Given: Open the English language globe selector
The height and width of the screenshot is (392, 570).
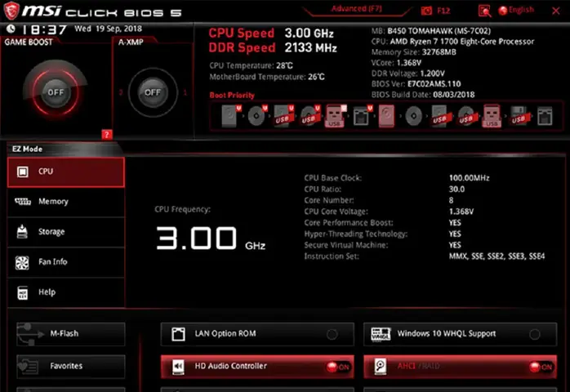Looking at the screenshot, I should (516, 11).
